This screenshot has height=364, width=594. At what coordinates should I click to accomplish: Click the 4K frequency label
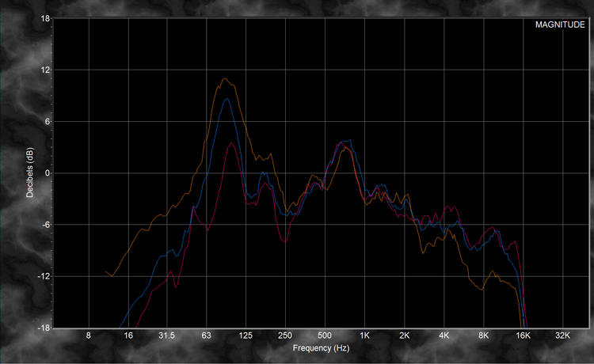point(444,336)
